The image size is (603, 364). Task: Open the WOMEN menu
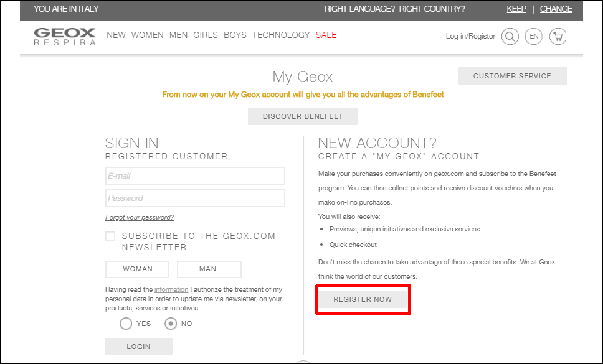pos(147,35)
